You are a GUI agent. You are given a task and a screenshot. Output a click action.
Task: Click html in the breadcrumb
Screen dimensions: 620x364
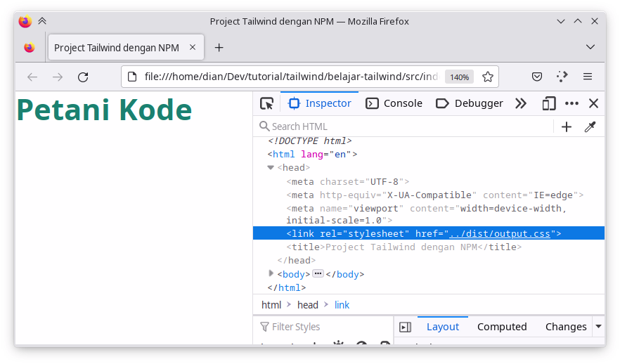click(271, 305)
